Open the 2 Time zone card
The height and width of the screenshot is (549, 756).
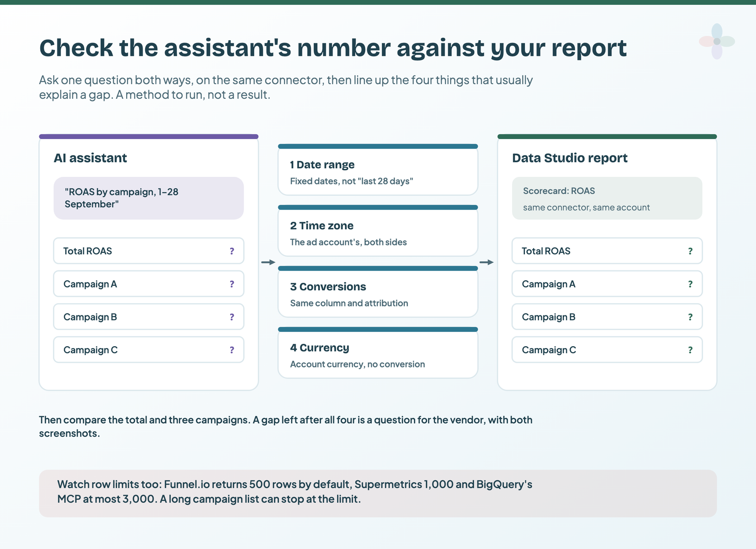pyautogui.click(x=378, y=231)
